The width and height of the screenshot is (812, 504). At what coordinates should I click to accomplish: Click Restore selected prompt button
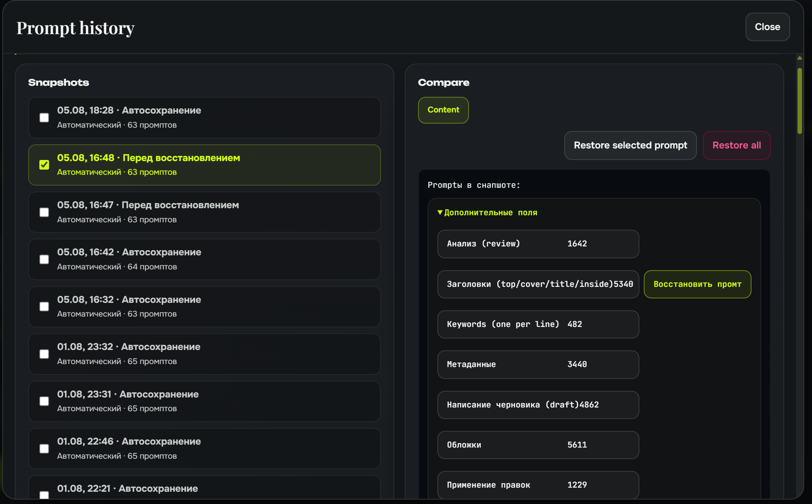[630, 145]
